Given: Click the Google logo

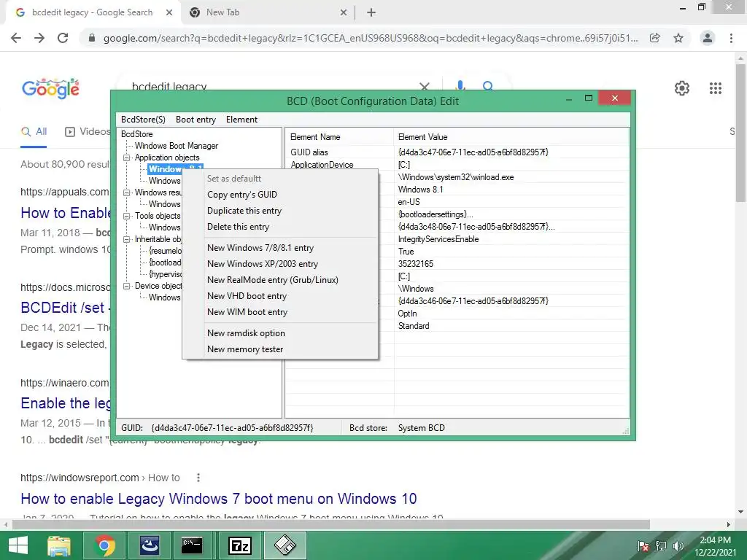Looking at the screenshot, I should point(50,88).
